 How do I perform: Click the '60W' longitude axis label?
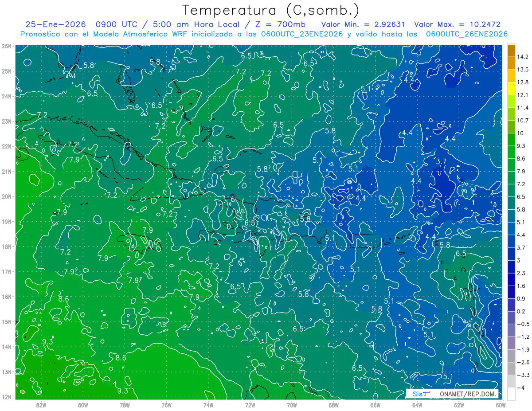501,405
